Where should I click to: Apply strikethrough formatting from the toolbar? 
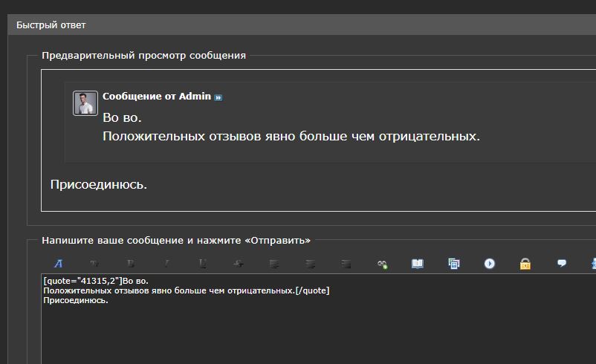coord(239,263)
